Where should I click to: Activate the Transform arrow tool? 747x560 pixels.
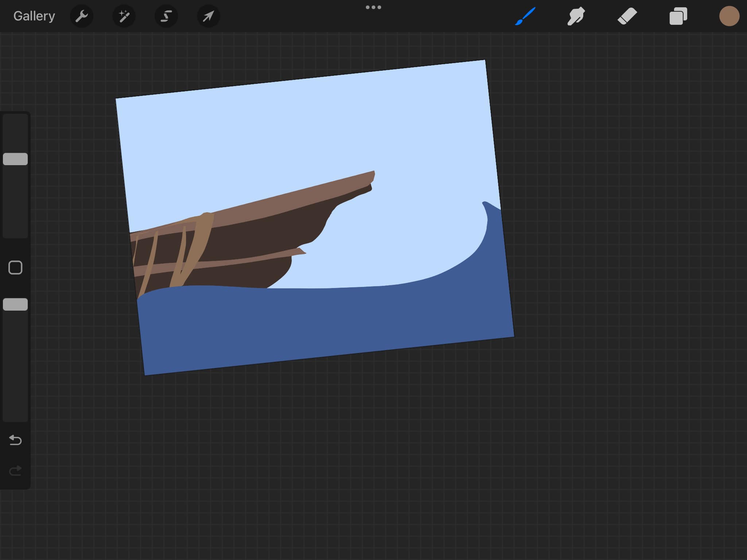(x=208, y=16)
